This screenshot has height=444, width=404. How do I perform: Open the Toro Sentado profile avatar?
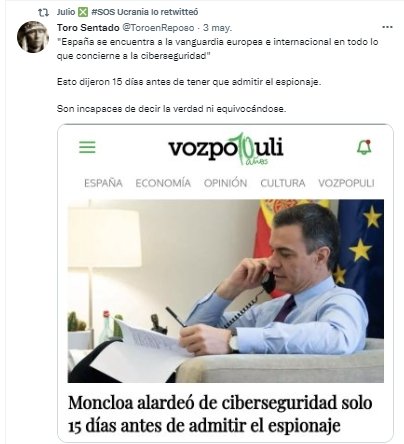pos(33,37)
